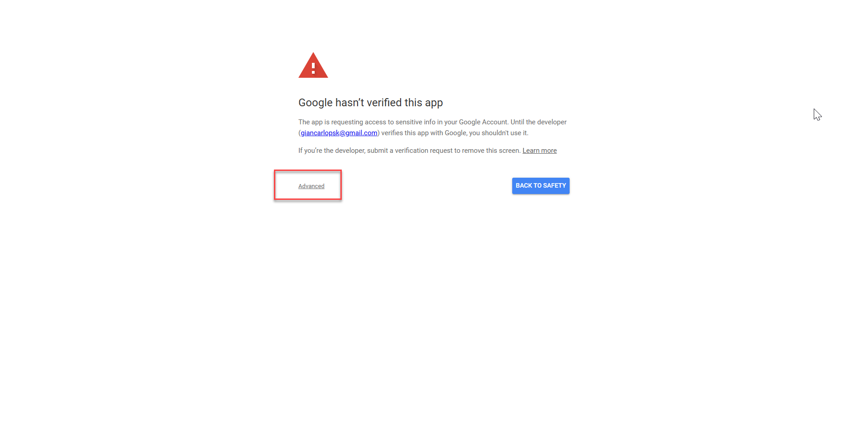868x430 pixels.
Task: Click the word "Google" starting the heading
Action: [x=315, y=103]
